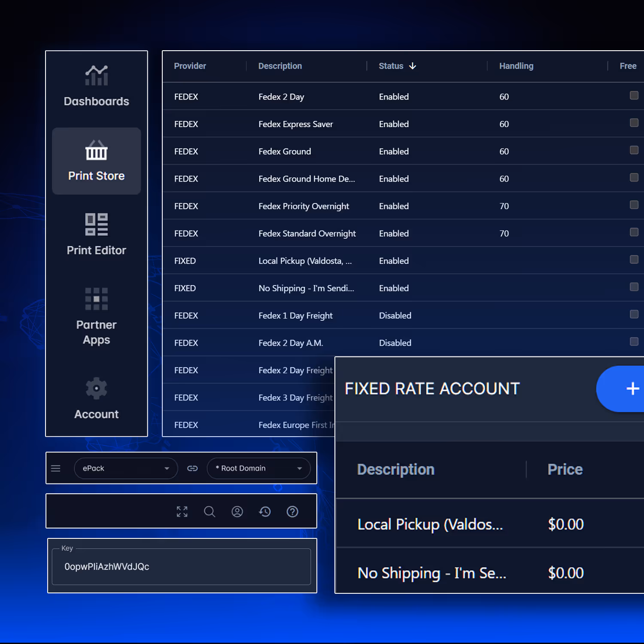Select the checkbox for Local Pickup row
This screenshot has width=644, height=644.
(x=634, y=259)
